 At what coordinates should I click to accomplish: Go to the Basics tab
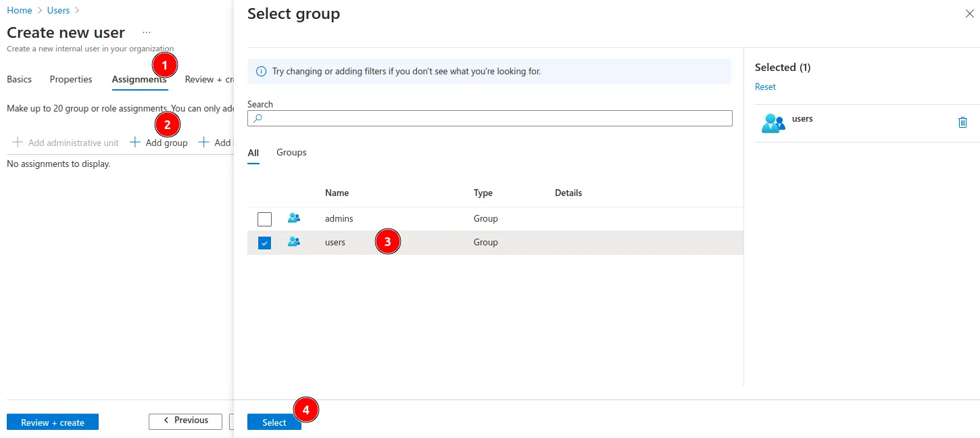click(x=19, y=80)
